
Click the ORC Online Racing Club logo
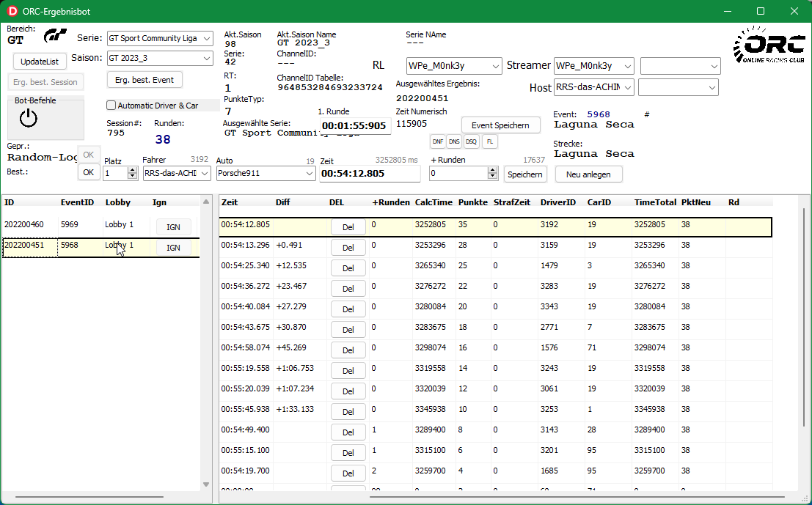[x=769, y=45]
